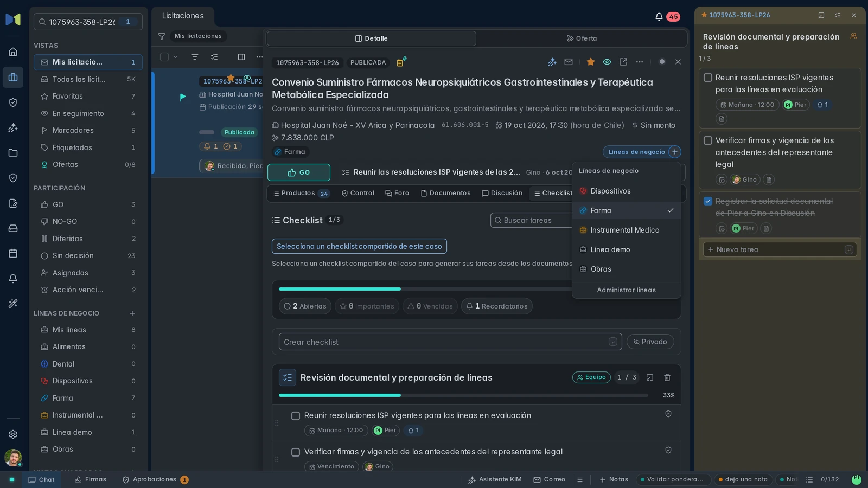Click the GO decision button
868x488 pixels.
click(x=299, y=172)
